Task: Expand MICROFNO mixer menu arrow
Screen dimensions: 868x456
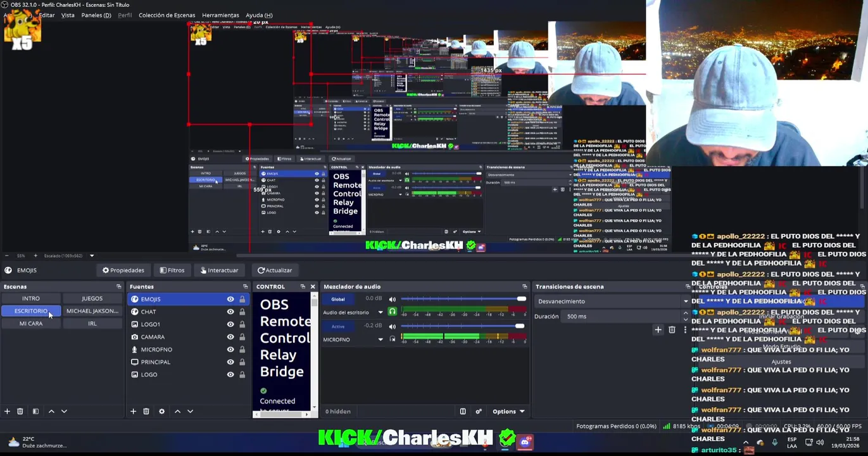Action: pos(381,339)
